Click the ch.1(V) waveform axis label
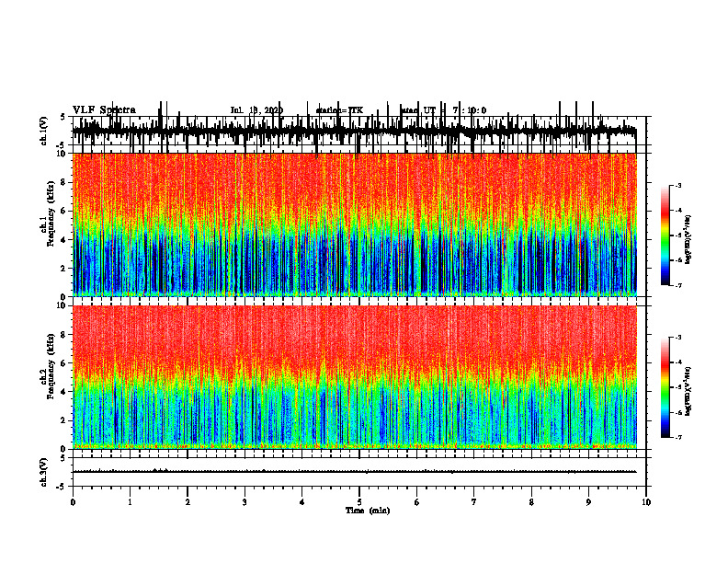This screenshot has width=728, height=563. coord(43,131)
